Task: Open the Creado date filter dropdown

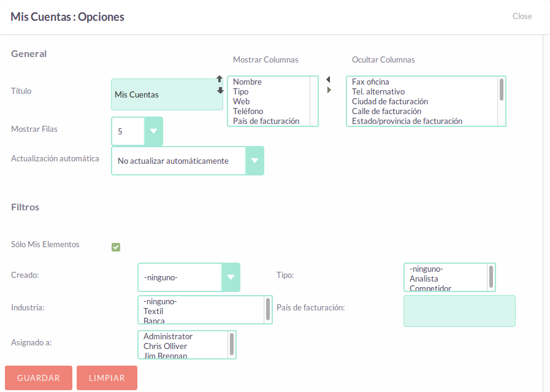Action: click(x=231, y=277)
